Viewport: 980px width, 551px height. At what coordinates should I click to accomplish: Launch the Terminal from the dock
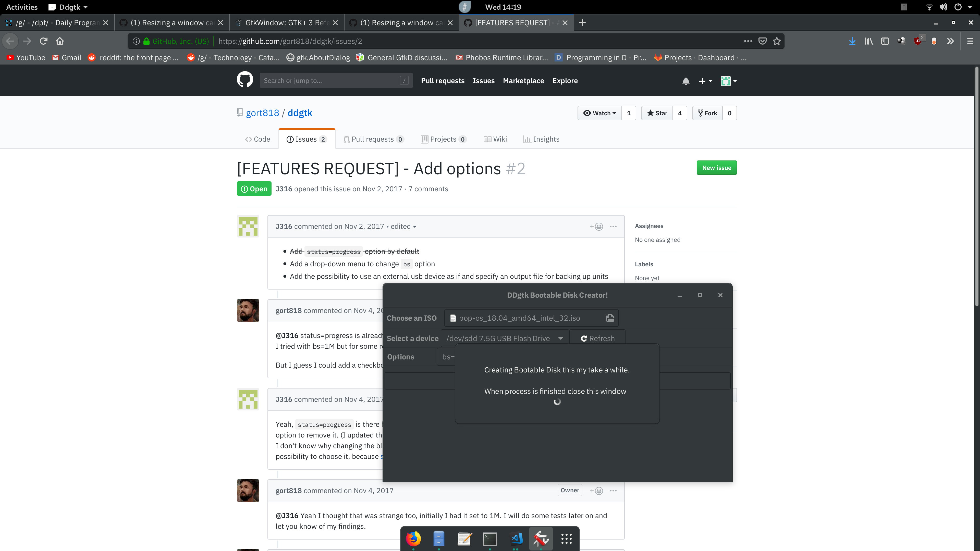490,539
